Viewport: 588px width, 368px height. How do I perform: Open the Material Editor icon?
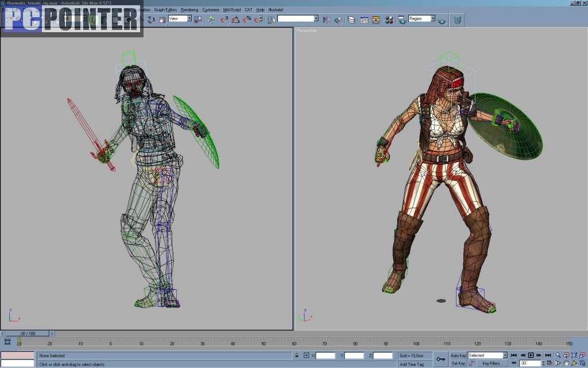pos(389,20)
